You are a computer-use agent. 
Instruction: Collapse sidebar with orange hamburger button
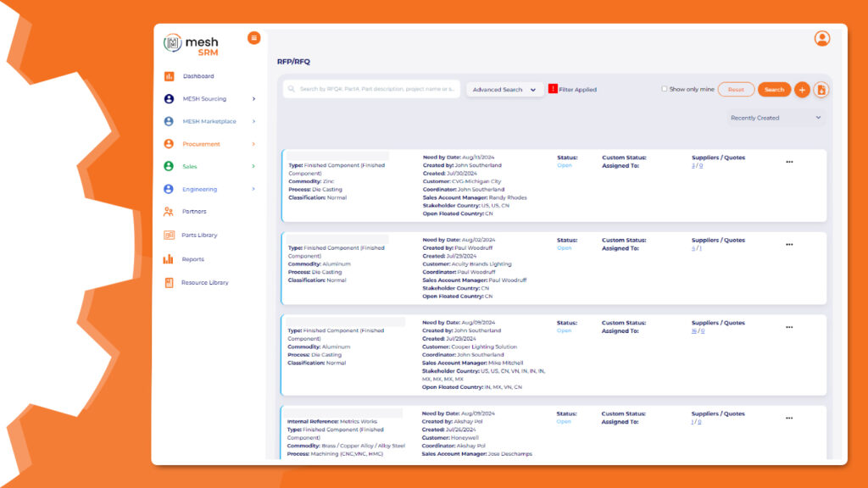tap(253, 37)
